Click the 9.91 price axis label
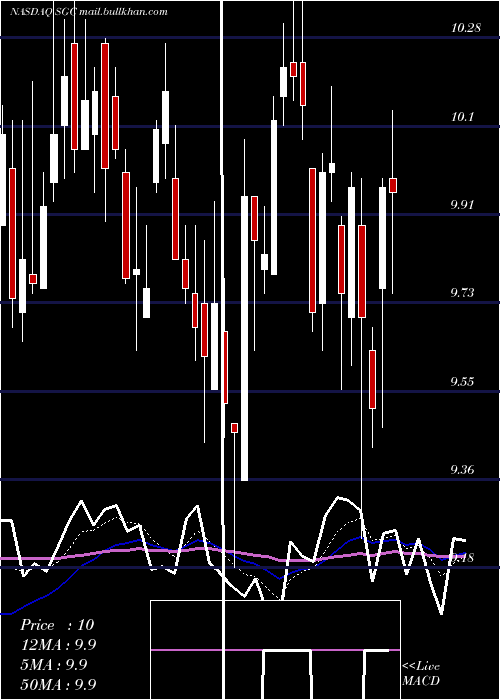Screen dimensions: 500x700 click(462, 205)
